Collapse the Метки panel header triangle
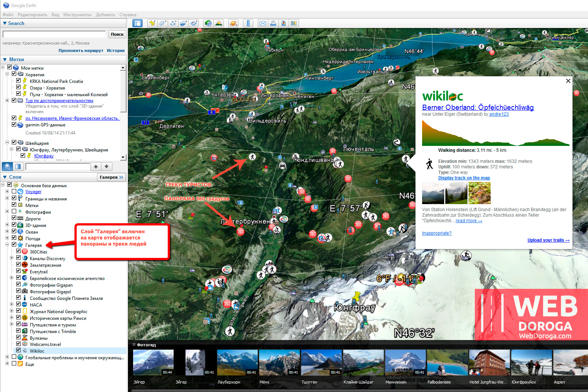This screenshot has height=392, width=588. click(x=5, y=59)
